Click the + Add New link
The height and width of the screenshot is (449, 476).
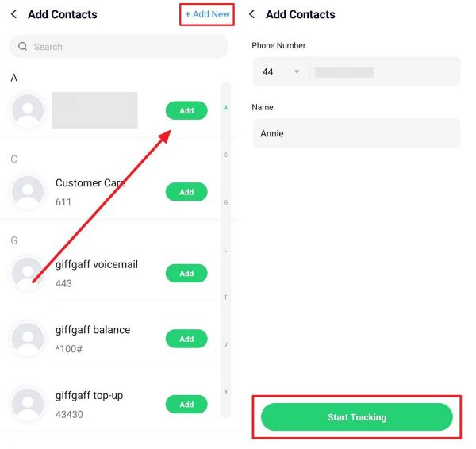[207, 14]
